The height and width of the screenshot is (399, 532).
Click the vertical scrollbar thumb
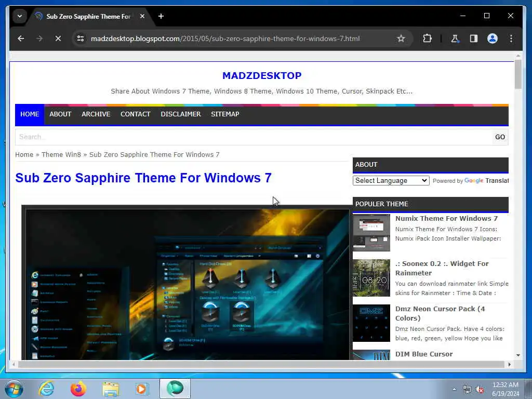tap(518, 74)
